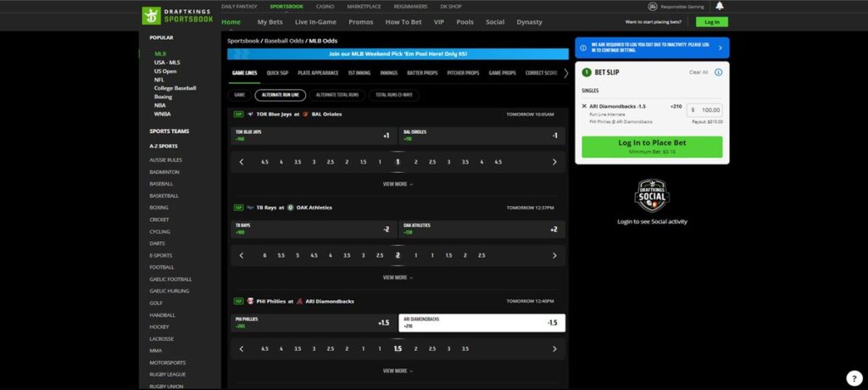This screenshot has height=390, width=868.
Task: Switch to the Batter Props tab
Action: 422,73
